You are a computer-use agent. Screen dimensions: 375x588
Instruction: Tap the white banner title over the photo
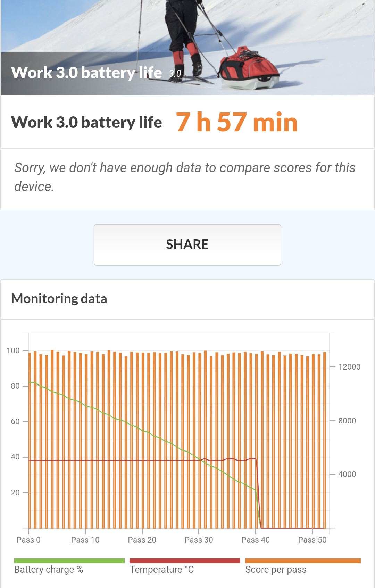[86, 73]
